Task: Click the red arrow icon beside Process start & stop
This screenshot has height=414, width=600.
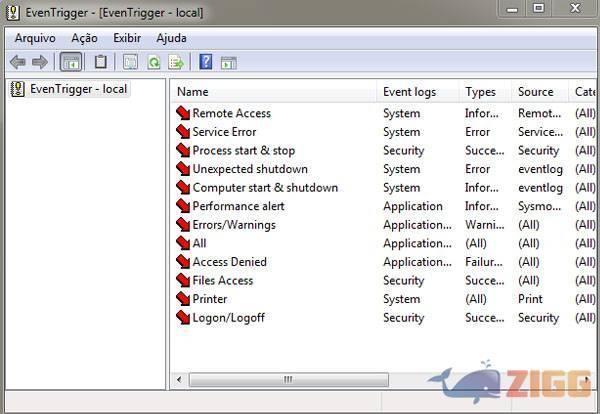Action: coord(183,150)
